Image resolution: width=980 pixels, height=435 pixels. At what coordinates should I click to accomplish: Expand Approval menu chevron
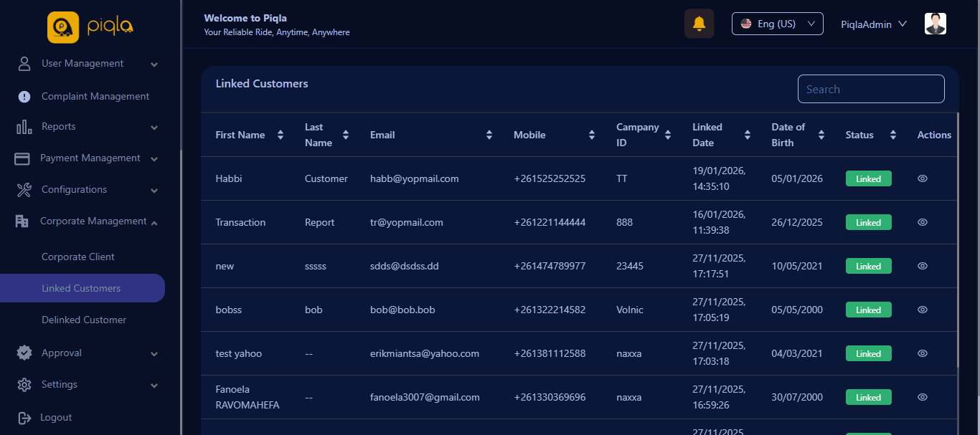coord(154,354)
